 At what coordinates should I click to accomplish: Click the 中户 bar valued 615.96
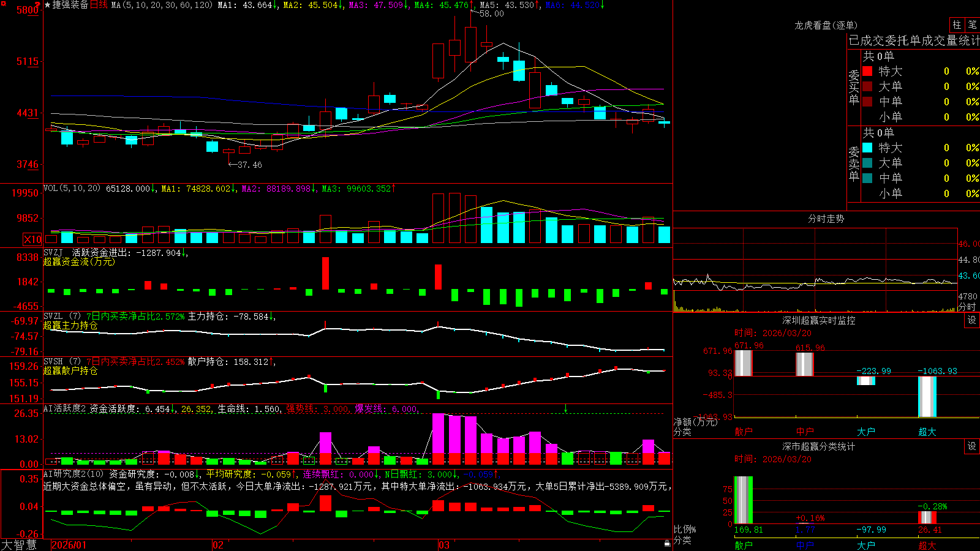click(804, 364)
